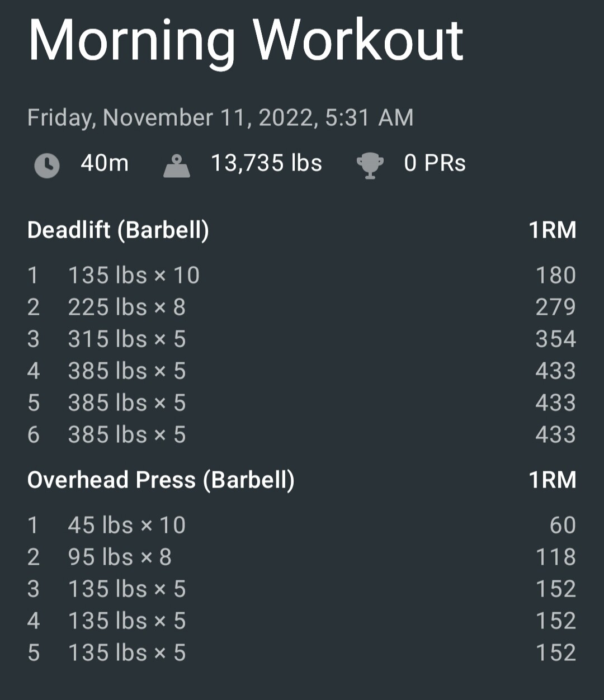This screenshot has width=604, height=700.
Task: Open the Morning Workout title
Action: (246, 41)
